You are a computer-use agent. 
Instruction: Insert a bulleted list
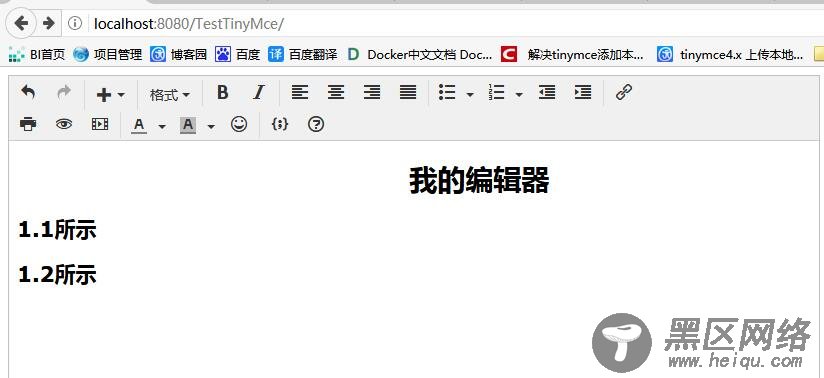[447, 93]
